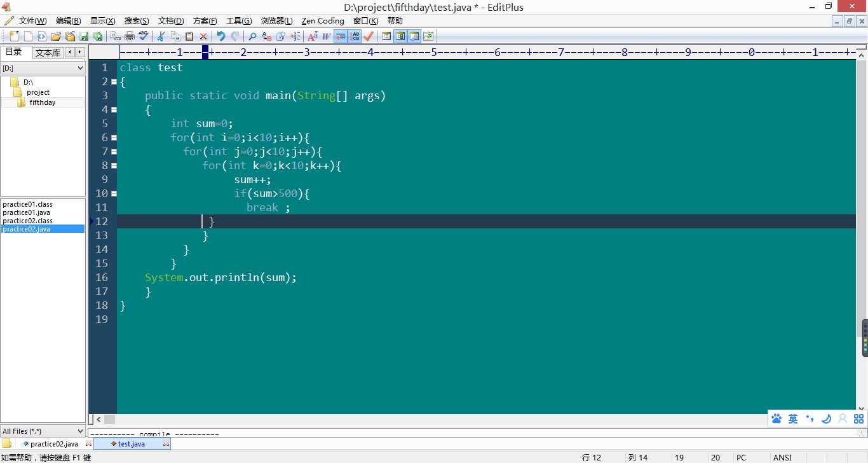The image size is (868, 463).
Task: Collapse the code fold at line 6
Action: [x=114, y=137]
